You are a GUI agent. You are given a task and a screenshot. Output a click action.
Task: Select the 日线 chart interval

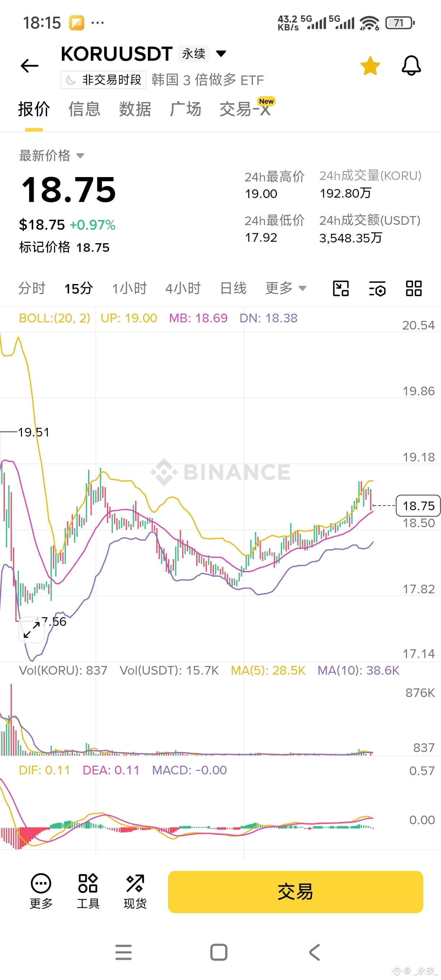coord(233,288)
